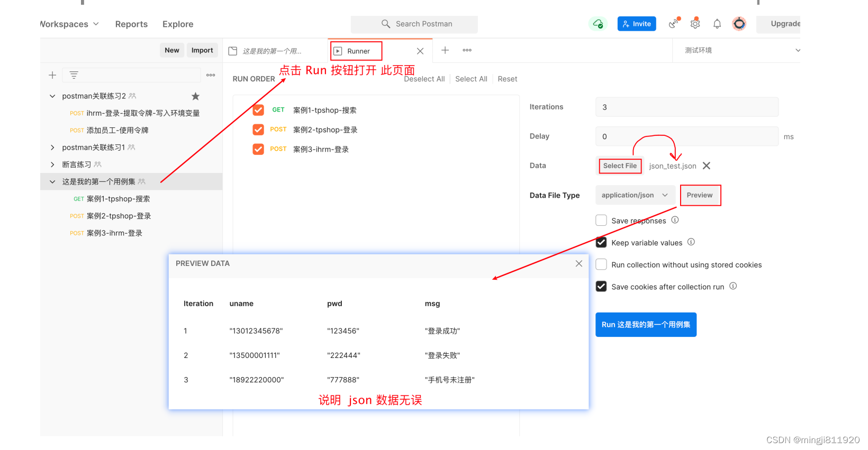Viewport: 868px width, 450px height.
Task: Click shared team icon beside 断言练习
Action: pos(97,164)
